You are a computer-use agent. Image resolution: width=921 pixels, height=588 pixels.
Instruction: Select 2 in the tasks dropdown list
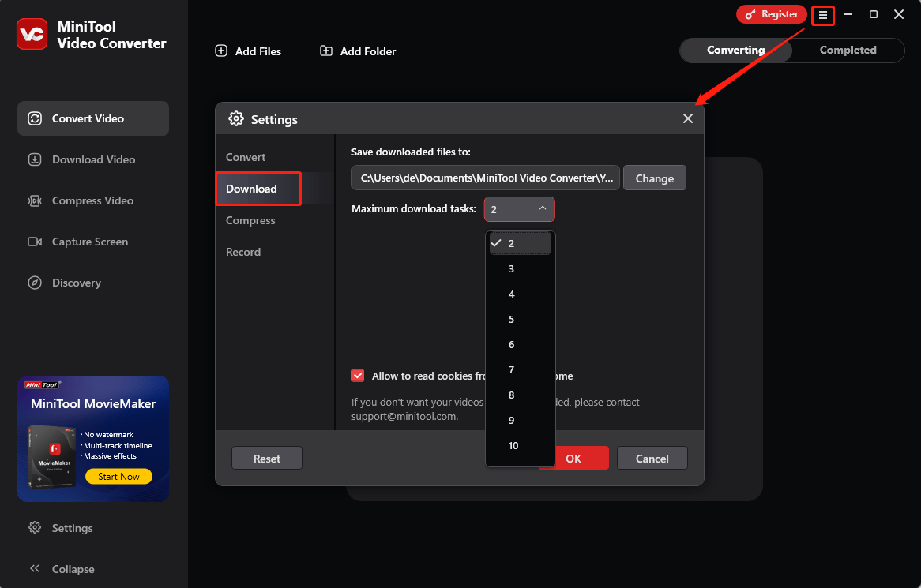coord(521,243)
